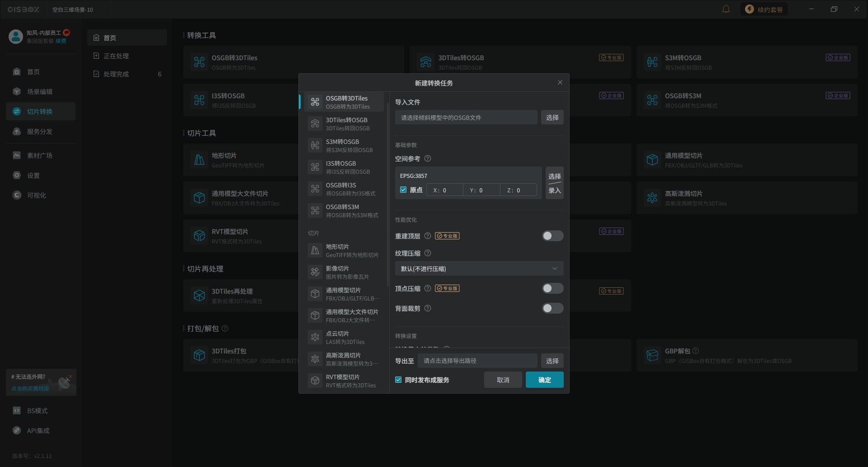Pick the 影像切片 icon in dialog list
Screen dimensions: 868x467
pos(315,272)
